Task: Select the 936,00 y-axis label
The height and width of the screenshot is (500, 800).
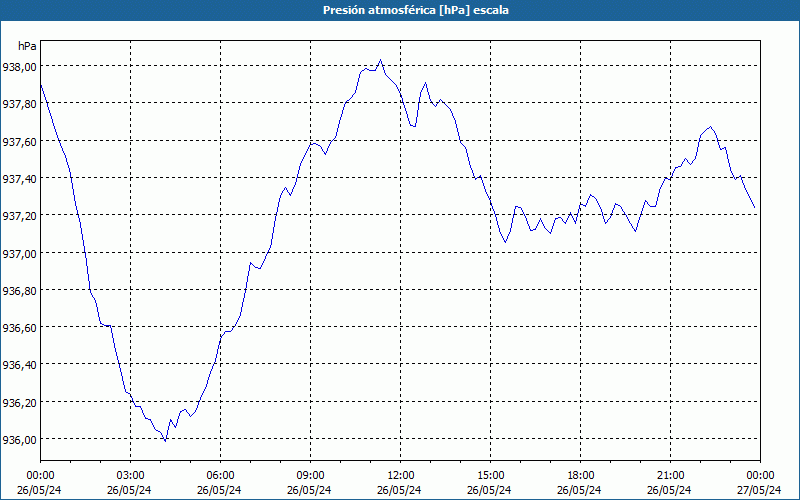Action: pos(19,439)
